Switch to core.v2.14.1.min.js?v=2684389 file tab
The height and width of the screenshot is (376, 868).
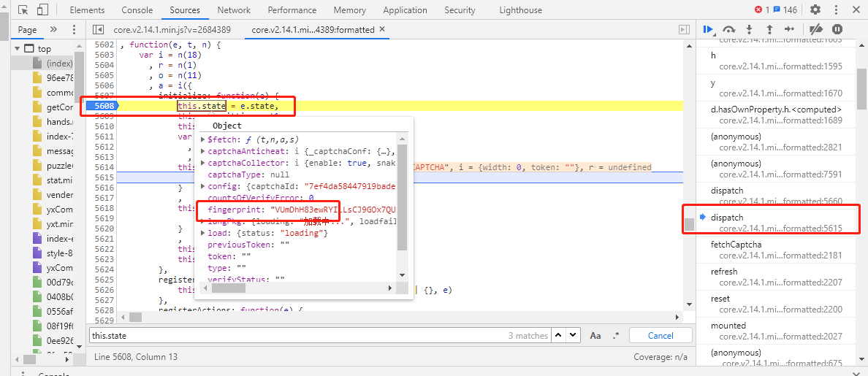click(x=172, y=30)
